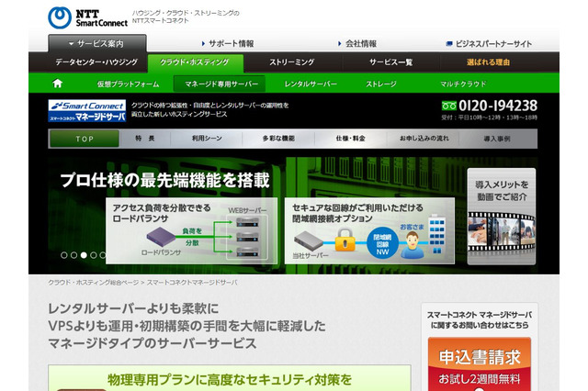
Task: Open ストレージ submenu
Action: click(381, 84)
